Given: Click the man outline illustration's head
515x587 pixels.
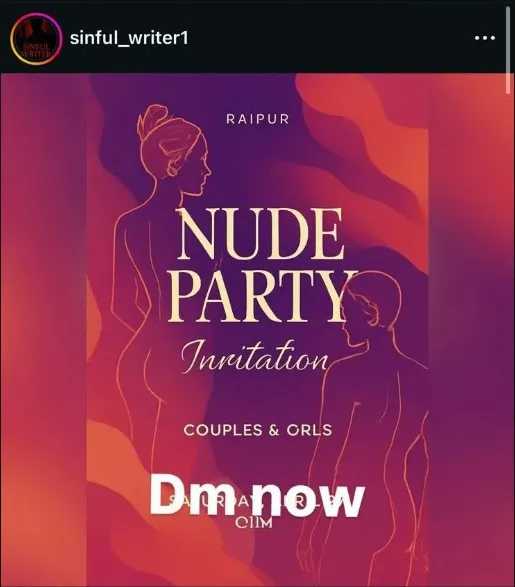Looking at the screenshot, I should tap(372, 310).
